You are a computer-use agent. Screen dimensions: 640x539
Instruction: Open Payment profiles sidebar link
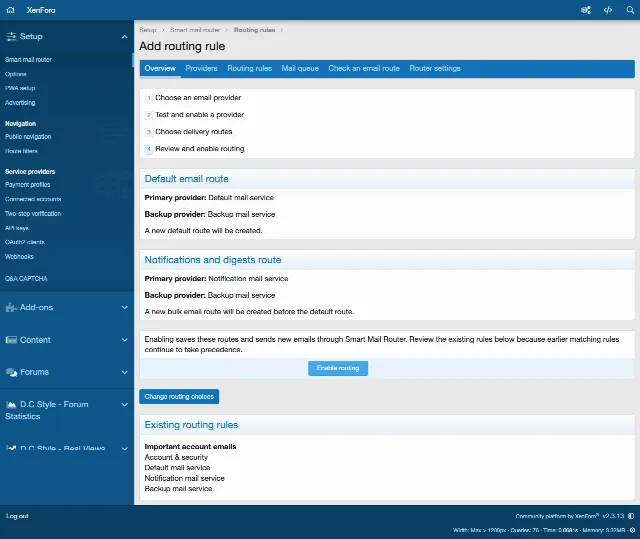27,185
